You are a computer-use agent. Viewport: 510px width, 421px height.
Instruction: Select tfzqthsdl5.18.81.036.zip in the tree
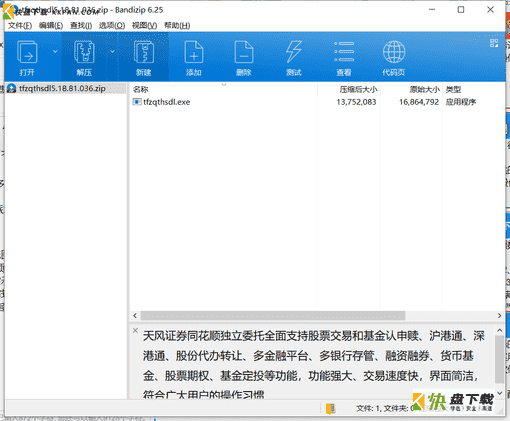point(62,88)
